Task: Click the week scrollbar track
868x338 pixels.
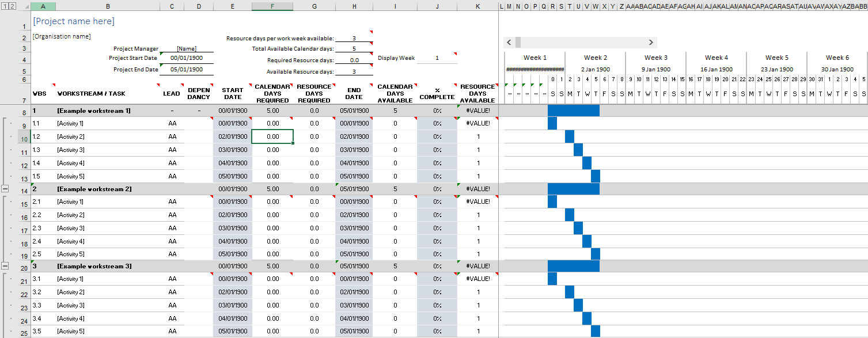Action: point(582,42)
